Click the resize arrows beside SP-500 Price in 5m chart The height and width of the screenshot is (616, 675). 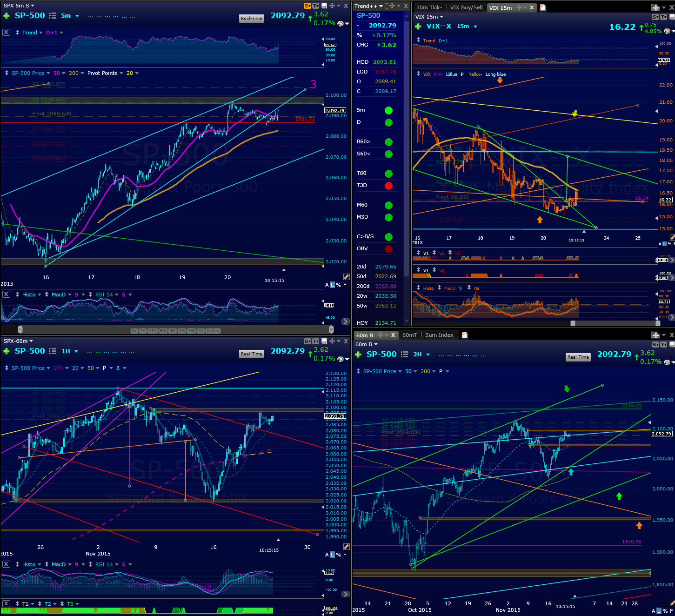pyautogui.click(x=7, y=73)
